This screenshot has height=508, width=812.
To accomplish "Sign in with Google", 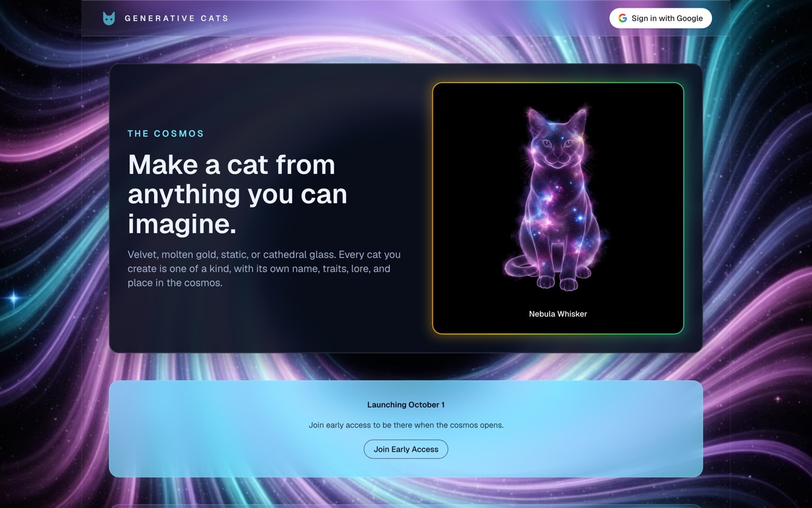I will pyautogui.click(x=660, y=18).
